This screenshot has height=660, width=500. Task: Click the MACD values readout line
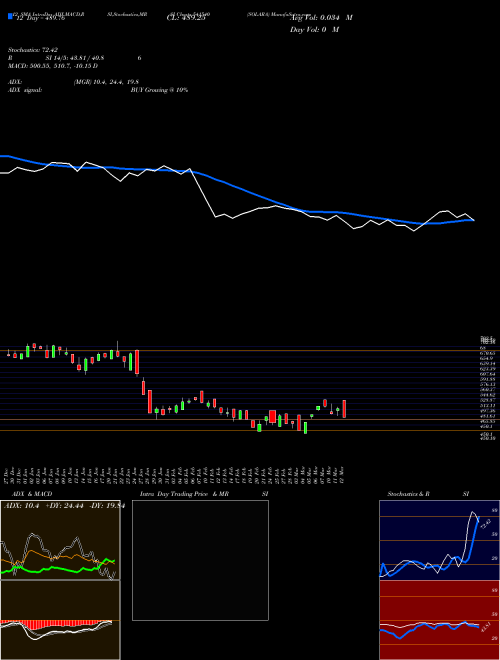[53, 66]
